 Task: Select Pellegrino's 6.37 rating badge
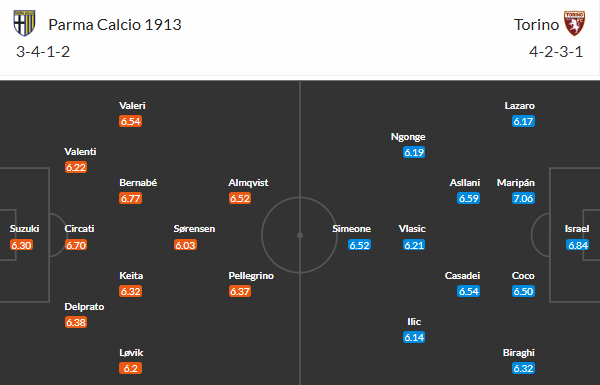tap(240, 291)
